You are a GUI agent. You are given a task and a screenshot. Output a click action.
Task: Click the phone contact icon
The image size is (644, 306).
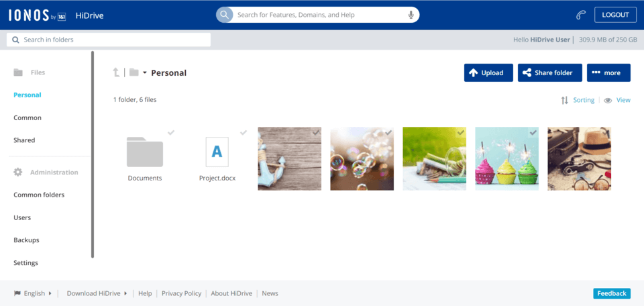[580, 15]
